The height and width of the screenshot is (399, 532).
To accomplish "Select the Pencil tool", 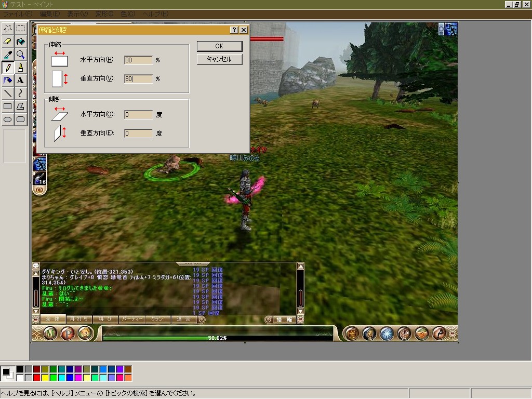I will click(x=8, y=68).
